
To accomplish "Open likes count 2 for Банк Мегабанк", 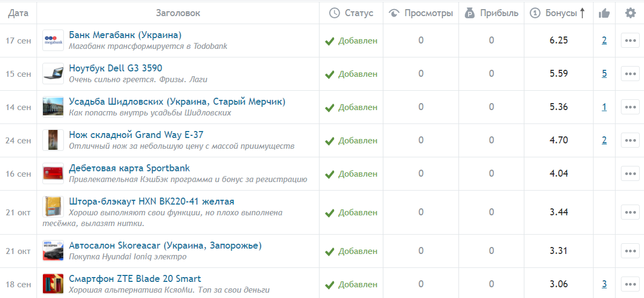I will pos(604,41).
